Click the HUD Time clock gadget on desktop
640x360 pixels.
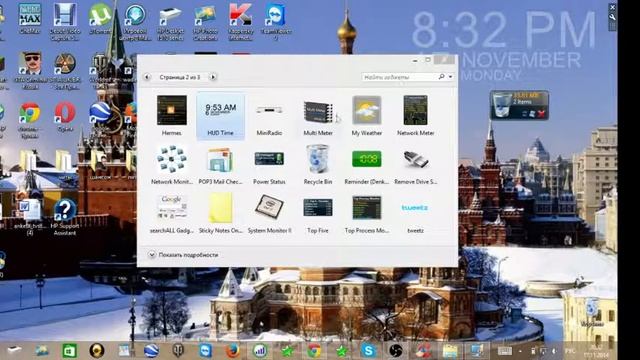click(504, 45)
